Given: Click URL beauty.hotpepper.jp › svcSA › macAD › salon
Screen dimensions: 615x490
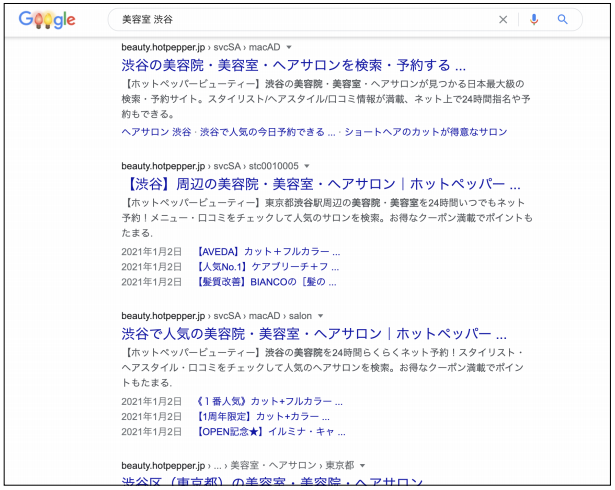Looking at the screenshot, I should pos(217,316).
